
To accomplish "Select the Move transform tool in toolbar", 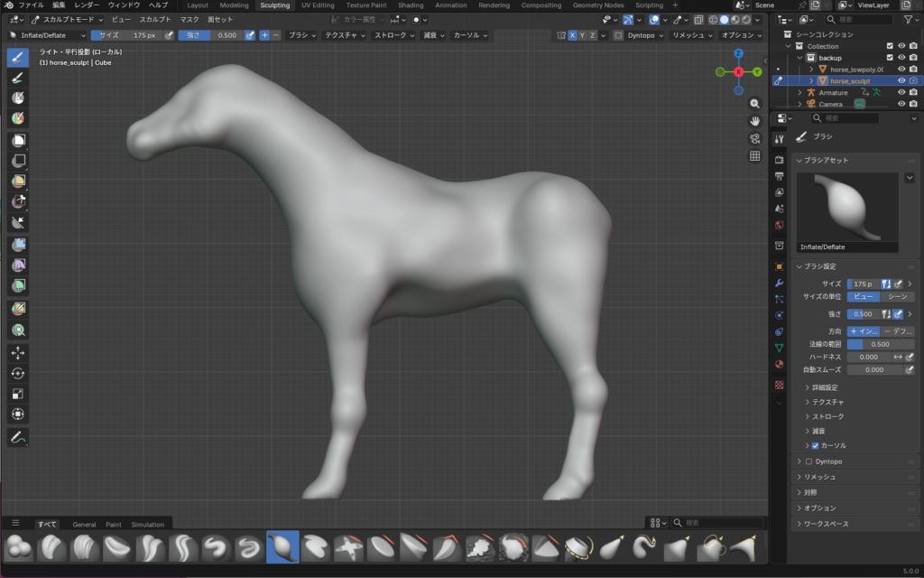I will pyautogui.click(x=17, y=352).
